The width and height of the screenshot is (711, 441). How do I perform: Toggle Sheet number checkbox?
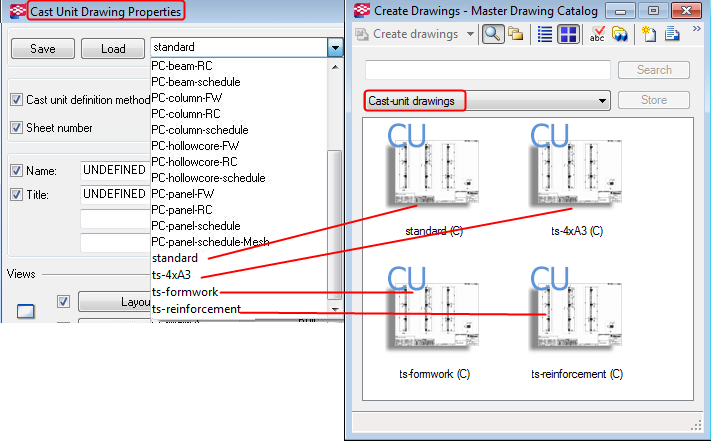16,128
